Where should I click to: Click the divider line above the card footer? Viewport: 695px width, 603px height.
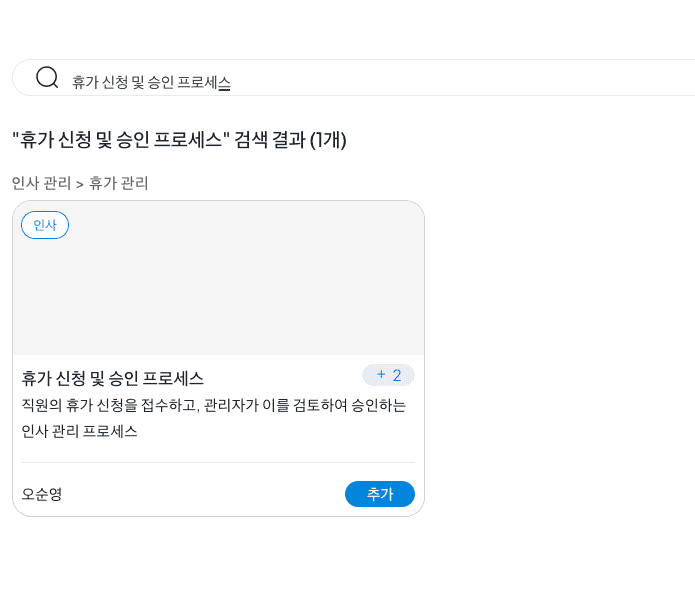218,462
